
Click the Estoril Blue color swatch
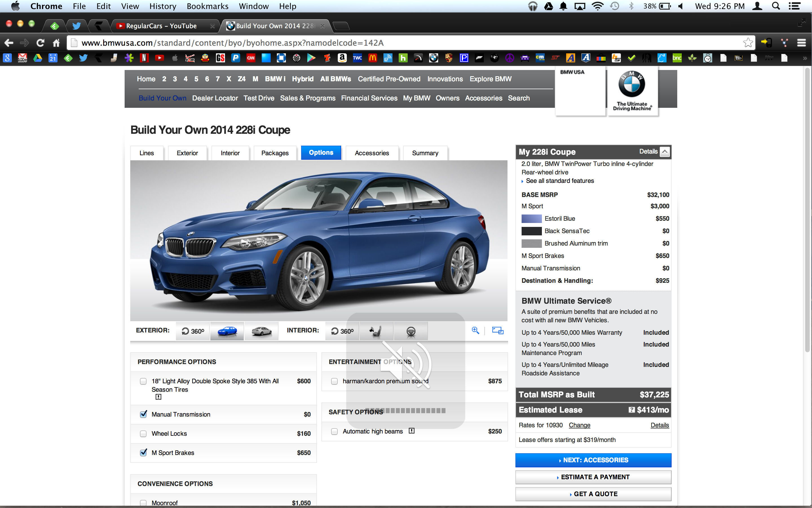coord(531,219)
